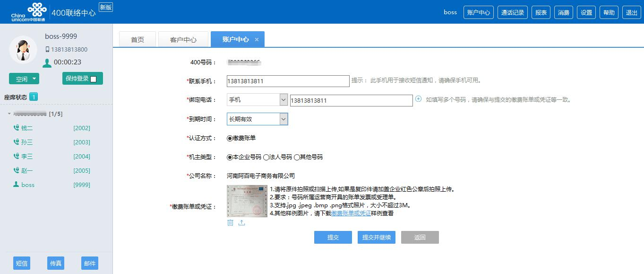Click the phone icon beside agent 钱二
644x274 pixels.
click(16, 128)
